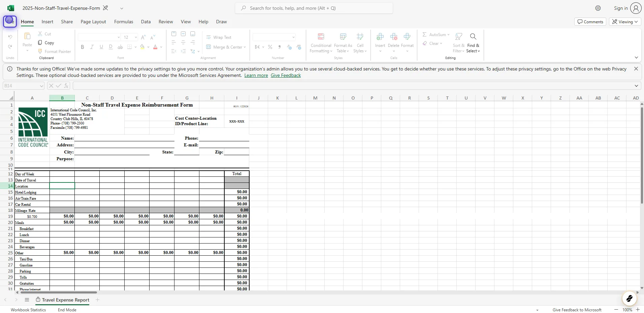Open the Cell Styles dropdown

(x=360, y=43)
